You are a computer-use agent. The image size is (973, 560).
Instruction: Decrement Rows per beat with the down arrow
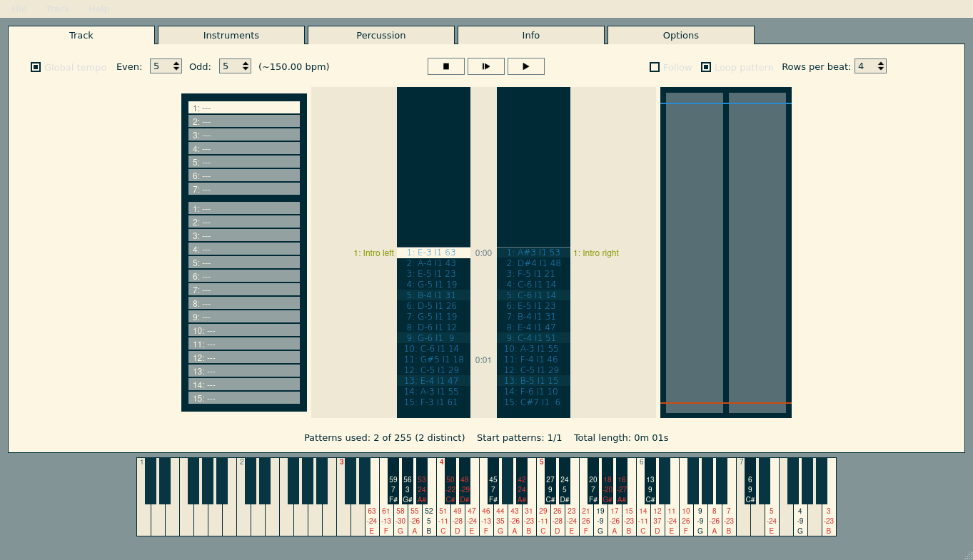tap(881, 70)
